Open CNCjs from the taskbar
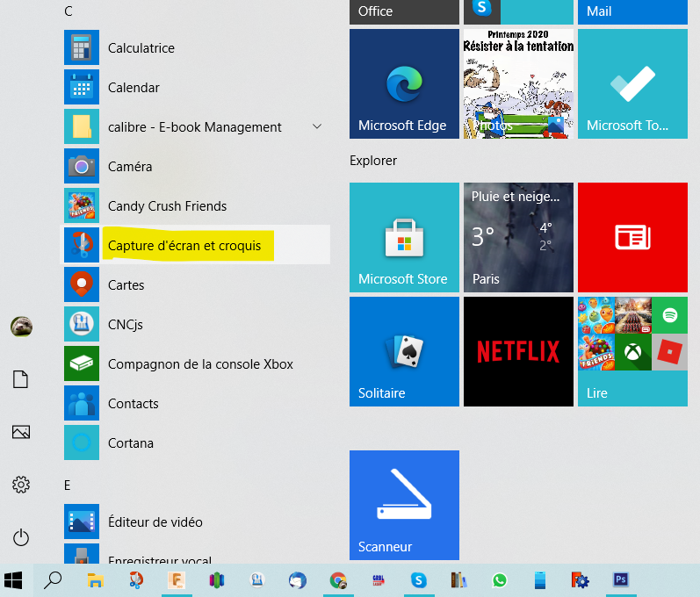The width and height of the screenshot is (700, 597). (256, 580)
